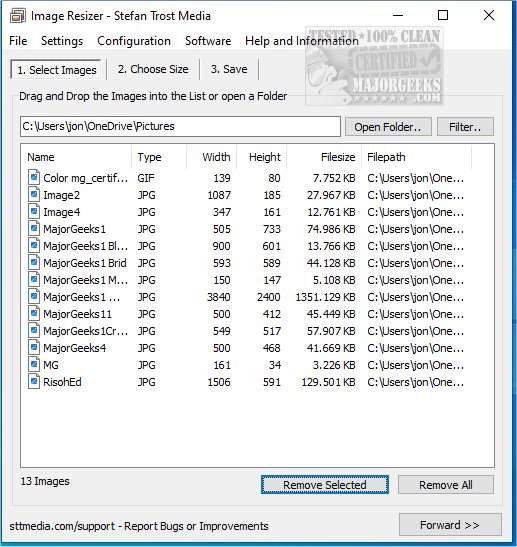
Task: Select the MajorGeeks4 image icon
Action: 34,347
